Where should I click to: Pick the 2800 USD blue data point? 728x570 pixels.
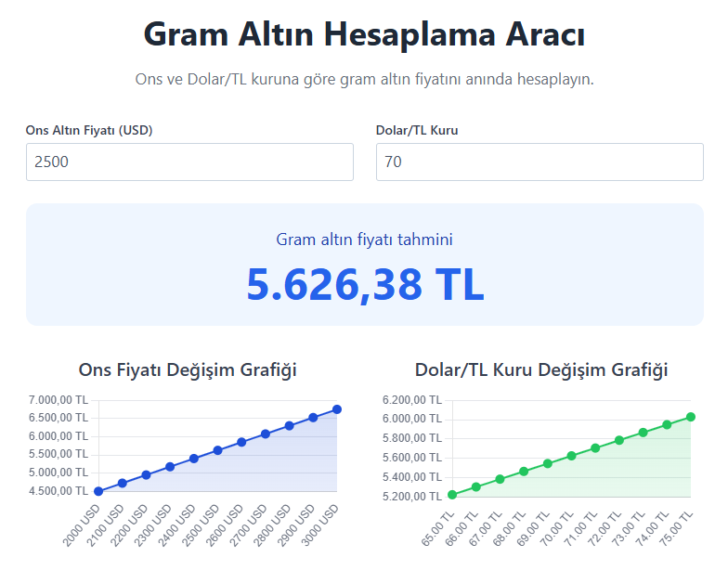click(x=290, y=426)
